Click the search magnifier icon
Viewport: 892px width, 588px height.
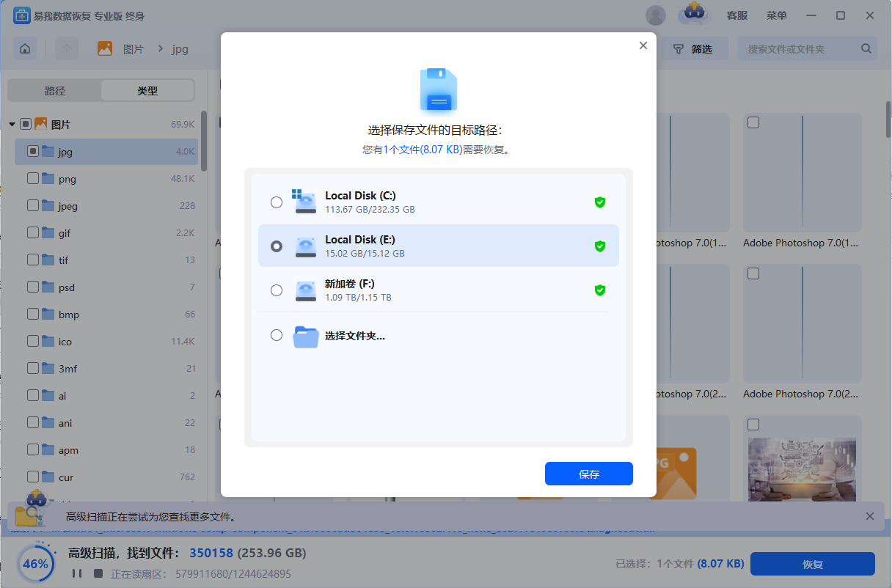tap(866, 49)
